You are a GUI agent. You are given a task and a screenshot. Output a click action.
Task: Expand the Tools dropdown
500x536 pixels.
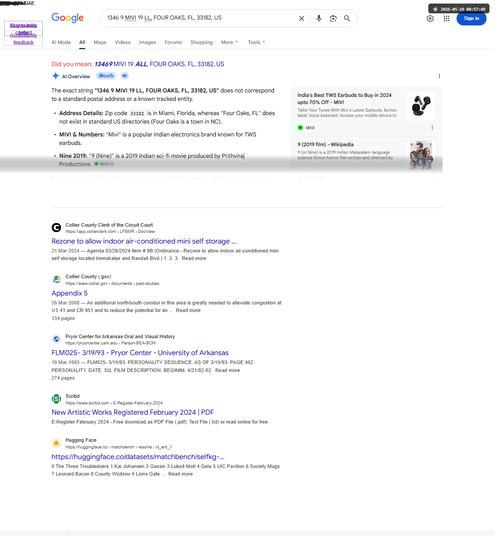256,42
